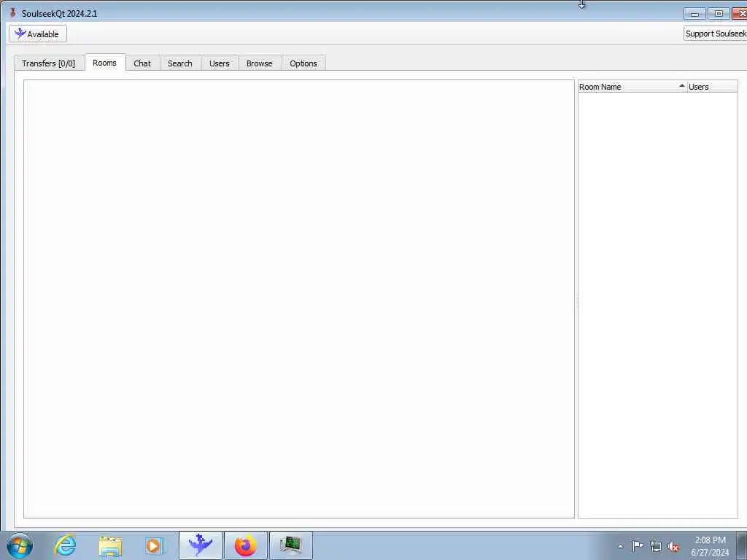
Task: Click the Support Soulseek button
Action: [x=715, y=34]
